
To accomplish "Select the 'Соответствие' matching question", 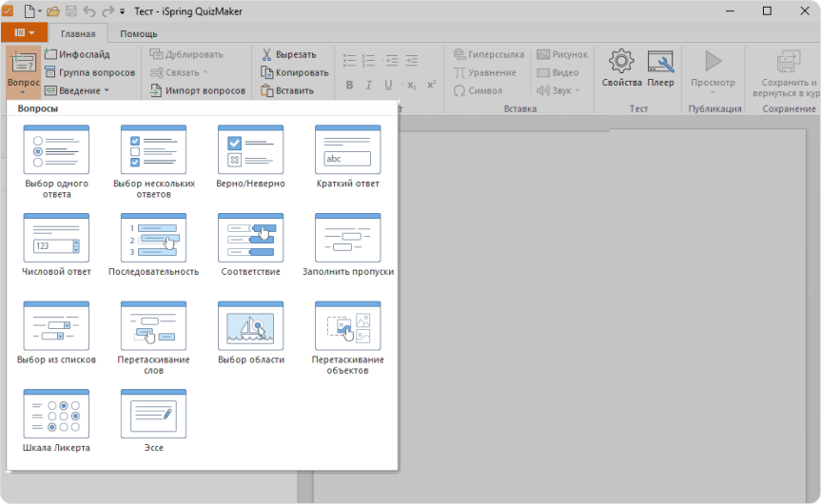I will click(x=251, y=238).
